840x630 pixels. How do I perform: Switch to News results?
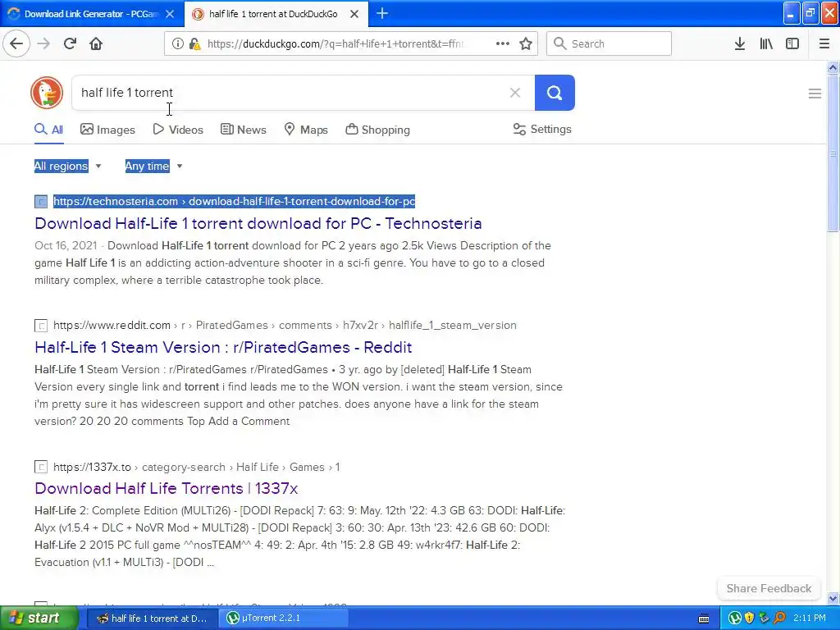coord(243,130)
